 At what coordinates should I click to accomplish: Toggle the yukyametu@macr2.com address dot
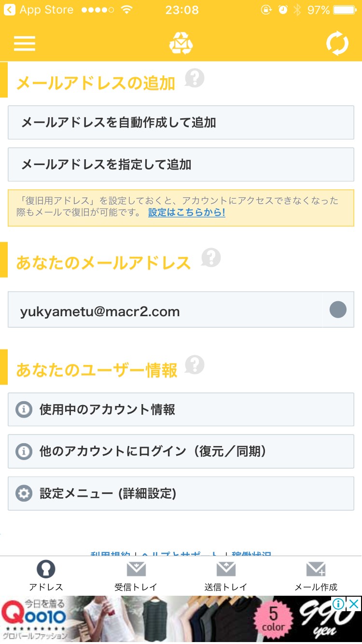point(338,309)
